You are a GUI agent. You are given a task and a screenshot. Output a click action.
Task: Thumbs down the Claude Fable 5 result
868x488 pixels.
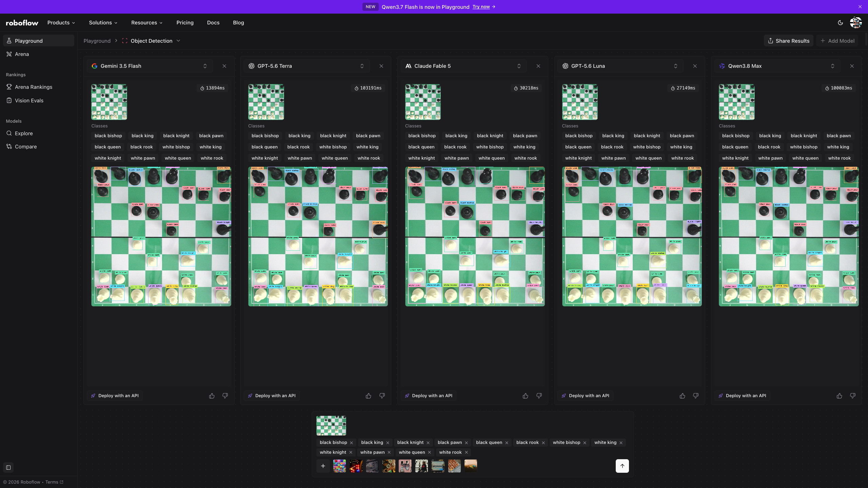[x=539, y=396]
